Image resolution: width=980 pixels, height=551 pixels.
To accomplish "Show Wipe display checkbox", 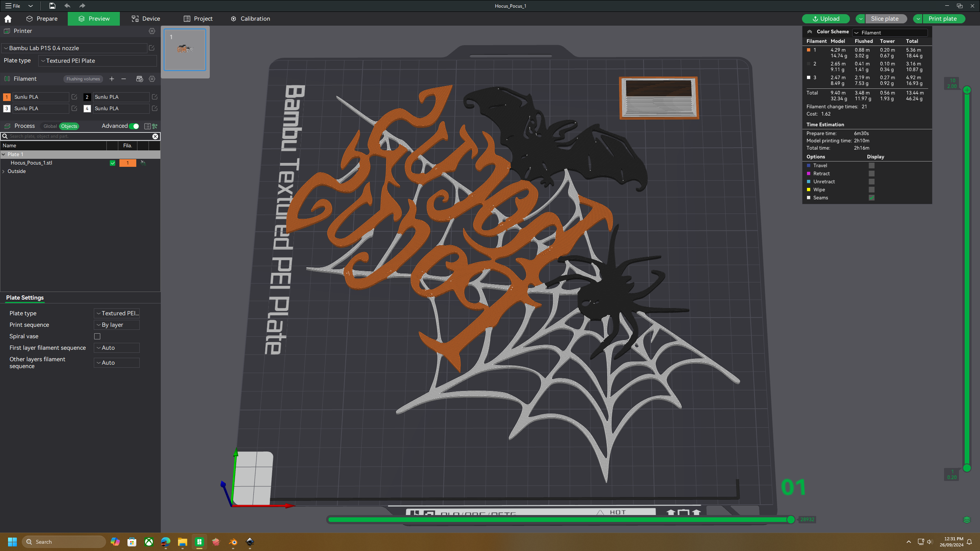I will (x=872, y=190).
